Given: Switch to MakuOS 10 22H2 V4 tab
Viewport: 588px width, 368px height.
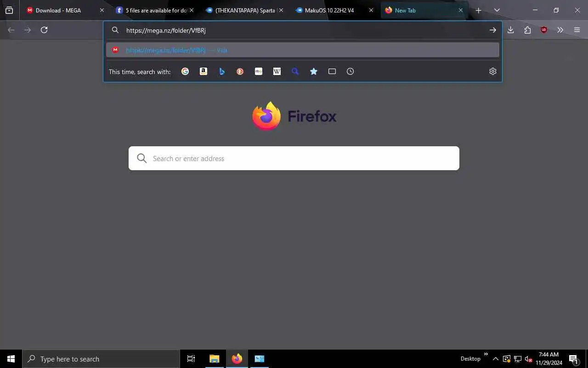Looking at the screenshot, I should coord(334,10).
